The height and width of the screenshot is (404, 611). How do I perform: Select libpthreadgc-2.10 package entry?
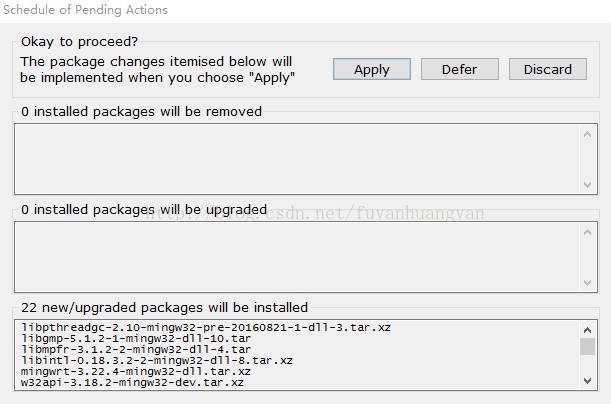[206, 327]
